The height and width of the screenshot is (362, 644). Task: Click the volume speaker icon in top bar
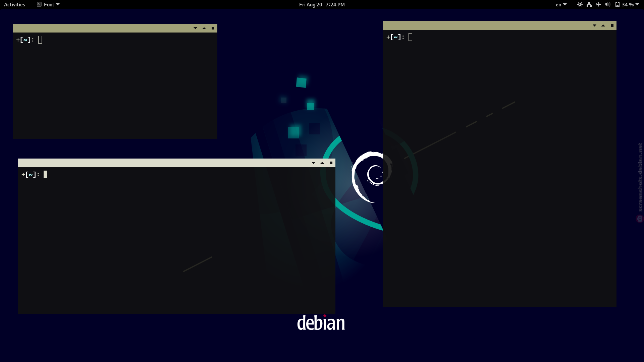point(608,4)
